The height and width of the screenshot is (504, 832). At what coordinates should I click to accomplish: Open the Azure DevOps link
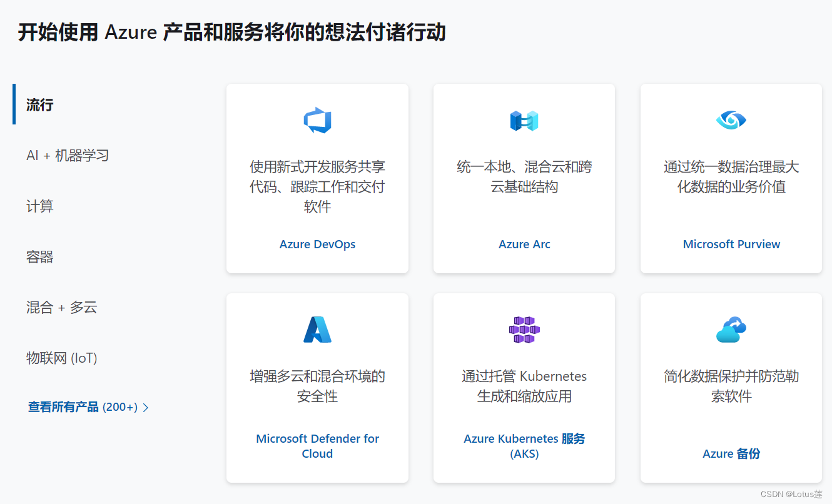coord(317,244)
